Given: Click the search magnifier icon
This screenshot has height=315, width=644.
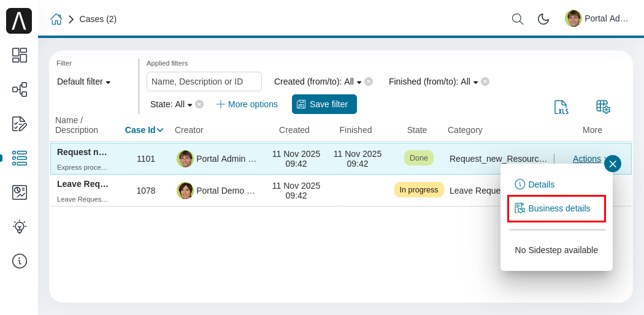Looking at the screenshot, I should coord(518,19).
